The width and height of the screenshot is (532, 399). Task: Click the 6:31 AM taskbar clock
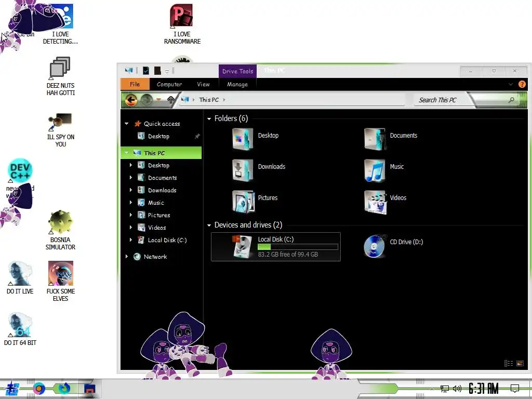pyautogui.click(x=484, y=389)
